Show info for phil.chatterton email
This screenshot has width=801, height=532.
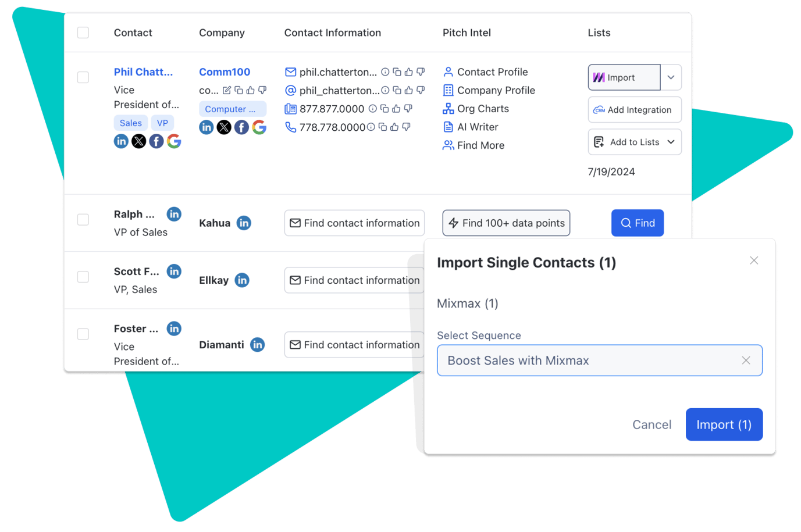tap(385, 72)
